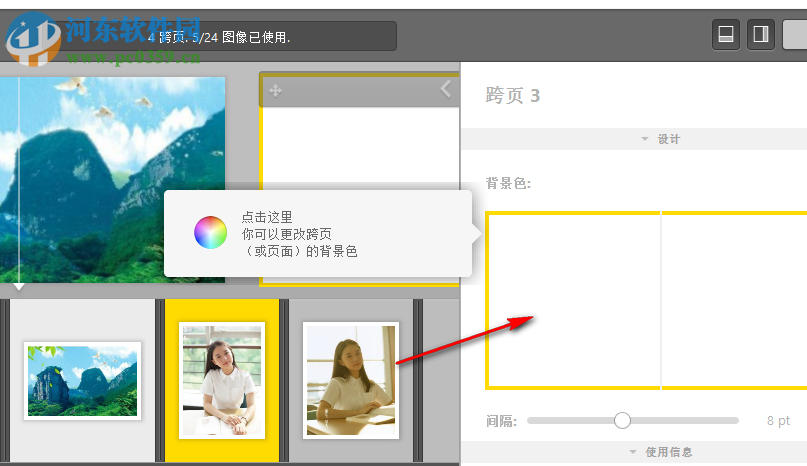Collapse the 设计 section
This screenshot has width=807, height=466.
[661, 139]
